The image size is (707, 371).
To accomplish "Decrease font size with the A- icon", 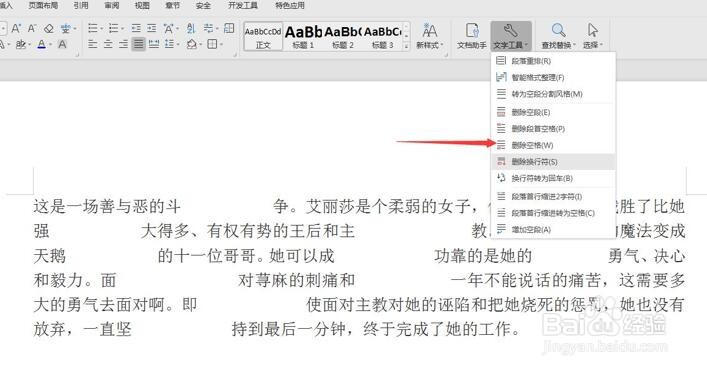I will 32,29.
